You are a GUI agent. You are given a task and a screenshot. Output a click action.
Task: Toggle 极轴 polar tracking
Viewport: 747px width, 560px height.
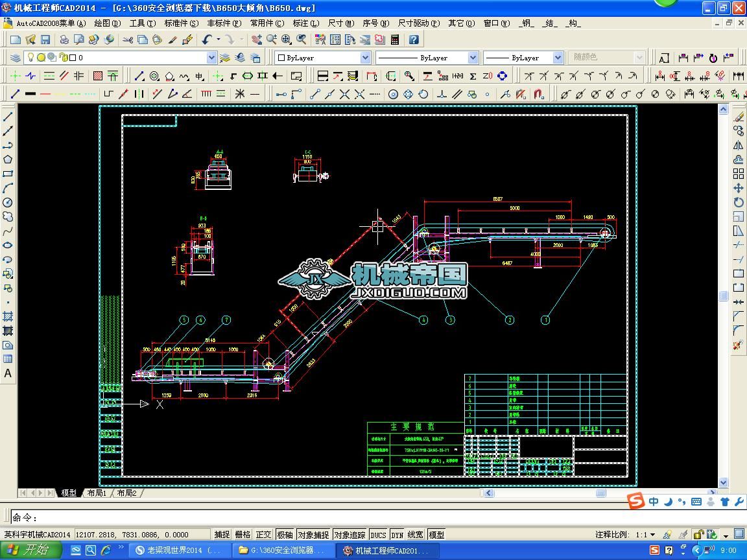(285, 535)
